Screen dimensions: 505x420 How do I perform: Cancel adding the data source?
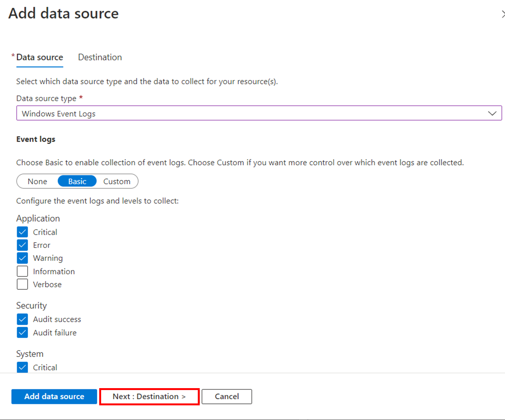[227, 396]
